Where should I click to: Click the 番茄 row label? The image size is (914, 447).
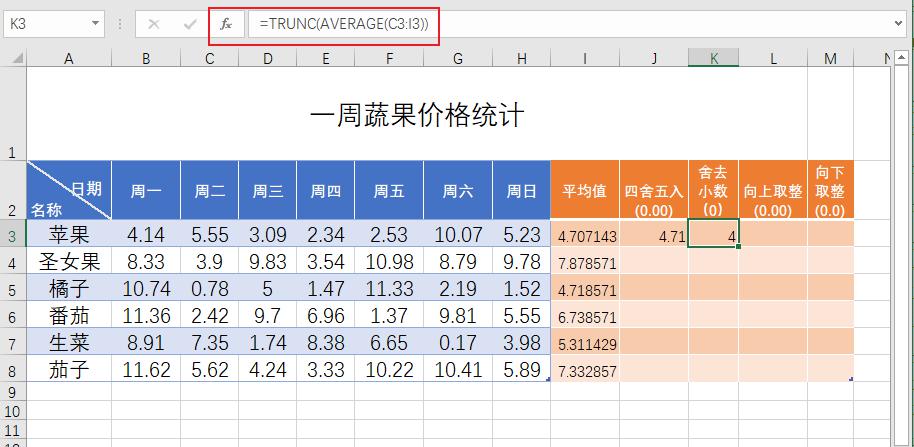point(69,315)
